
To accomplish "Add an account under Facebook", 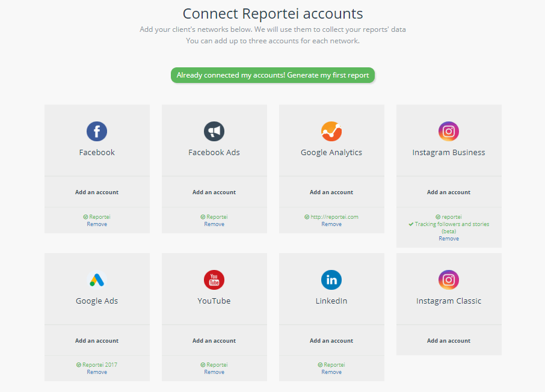I will pyautogui.click(x=97, y=192).
